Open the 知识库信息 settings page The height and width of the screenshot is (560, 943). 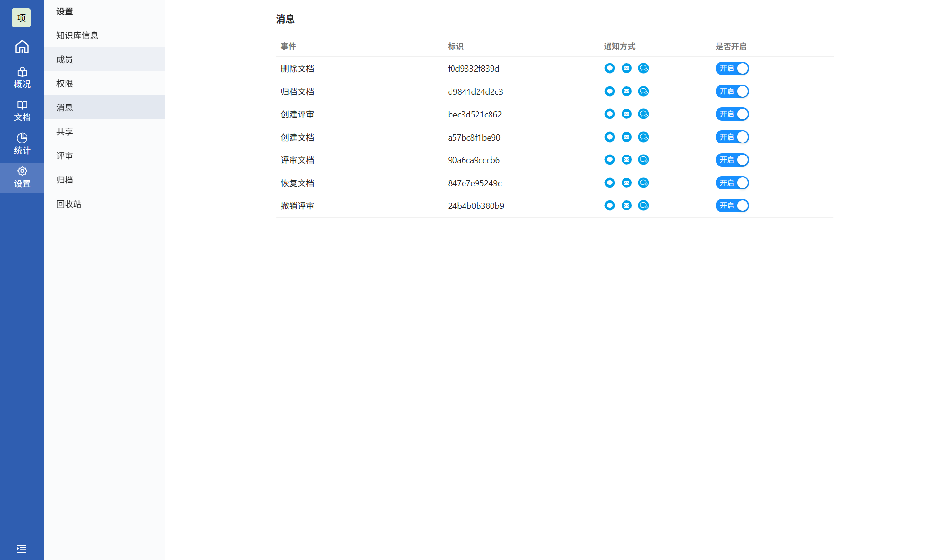[77, 35]
